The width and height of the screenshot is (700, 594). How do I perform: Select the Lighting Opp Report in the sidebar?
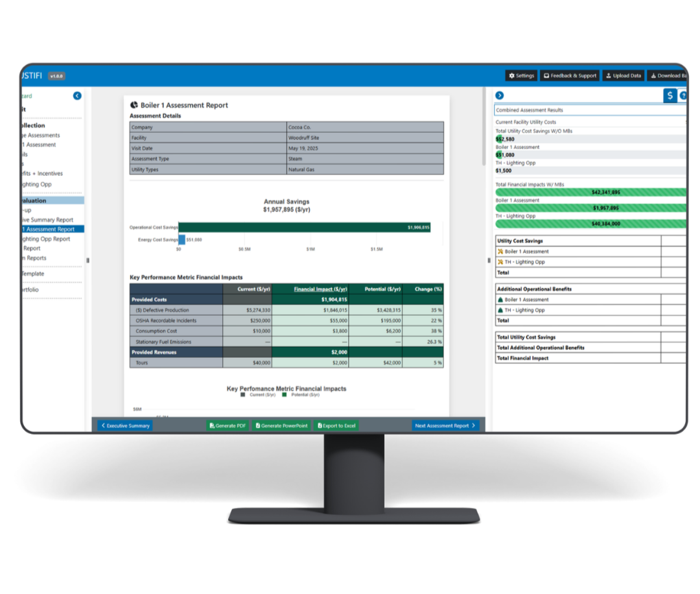(x=47, y=239)
